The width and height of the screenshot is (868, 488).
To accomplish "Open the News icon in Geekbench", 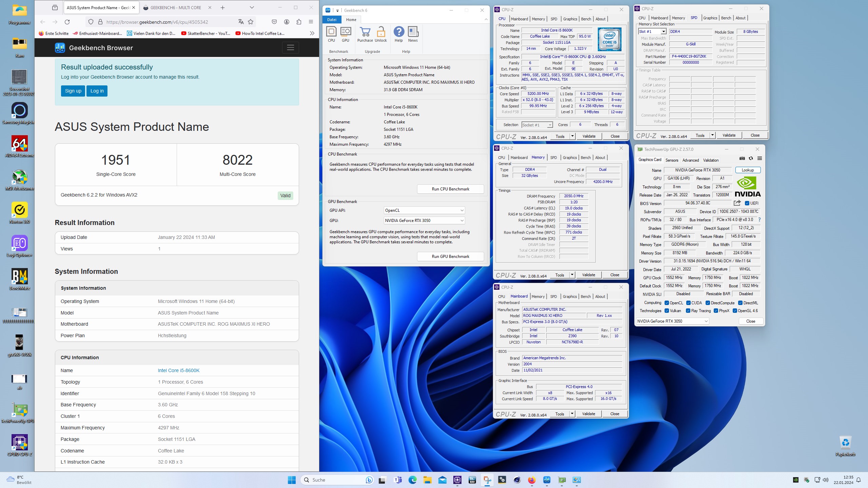I will [x=413, y=34].
